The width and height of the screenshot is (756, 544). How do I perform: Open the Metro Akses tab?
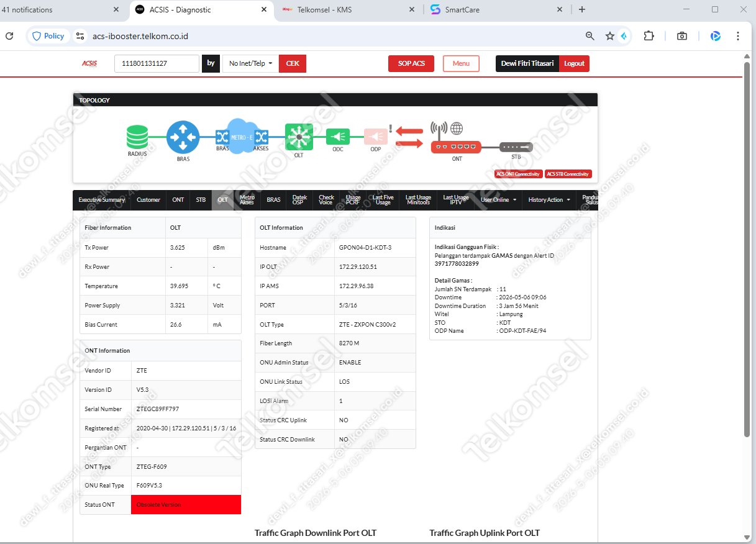click(x=247, y=200)
